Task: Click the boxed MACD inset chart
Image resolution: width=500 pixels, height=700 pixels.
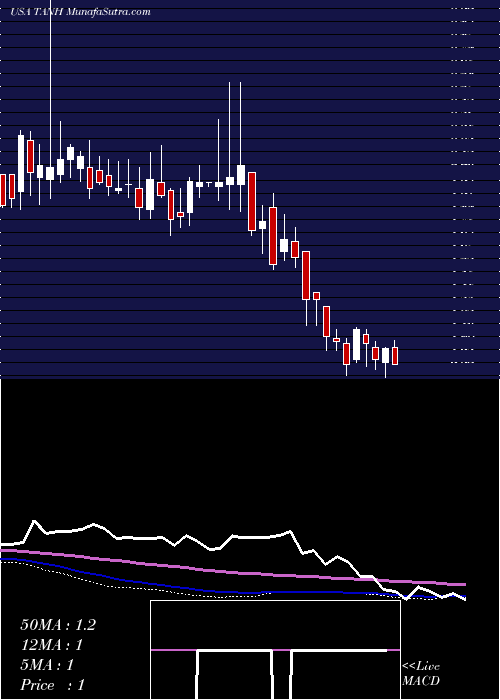Action: click(x=275, y=650)
